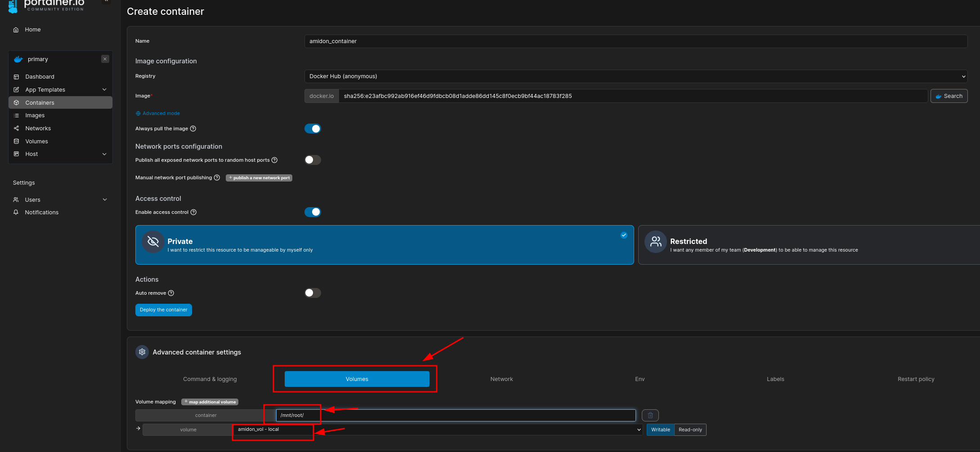The height and width of the screenshot is (452, 980).
Task: Open the Env tab
Action: [x=640, y=379]
